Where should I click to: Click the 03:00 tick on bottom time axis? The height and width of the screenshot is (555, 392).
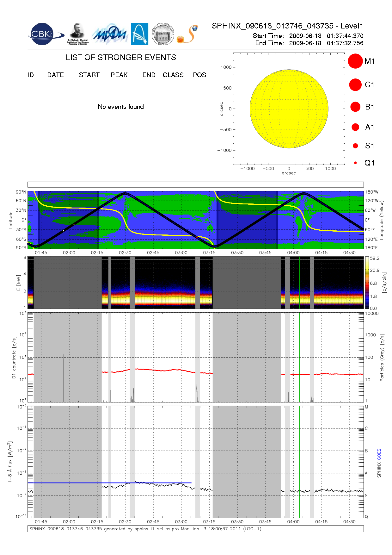181,522
